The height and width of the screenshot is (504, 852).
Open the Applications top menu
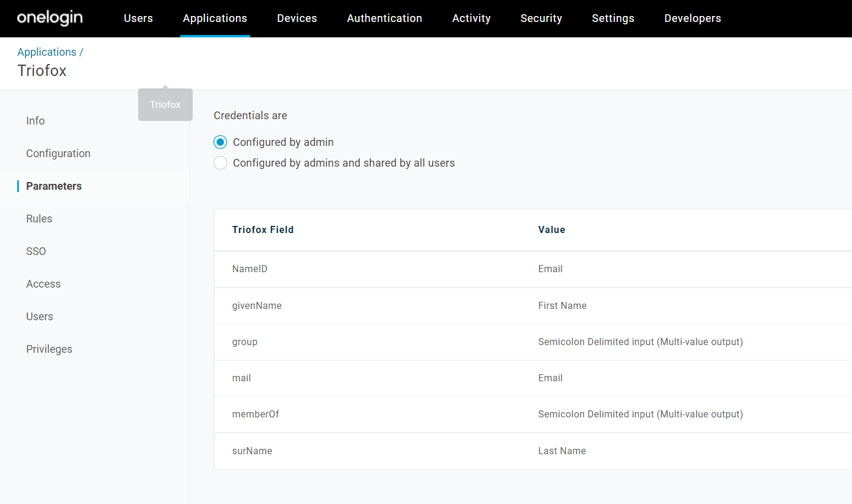(215, 18)
